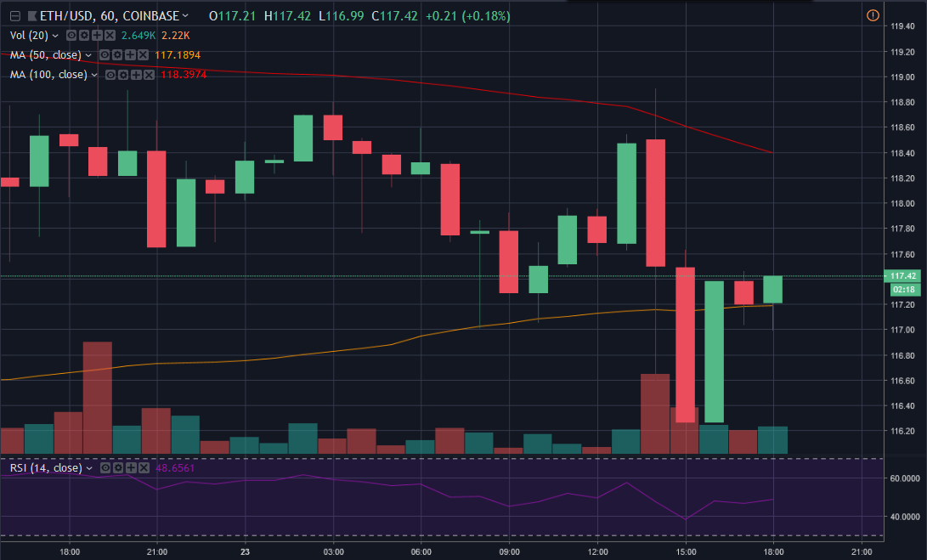Expand the MA (100, close) dropdown arrow
The height and width of the screenshot is (560, 927).
click(94, 75)
